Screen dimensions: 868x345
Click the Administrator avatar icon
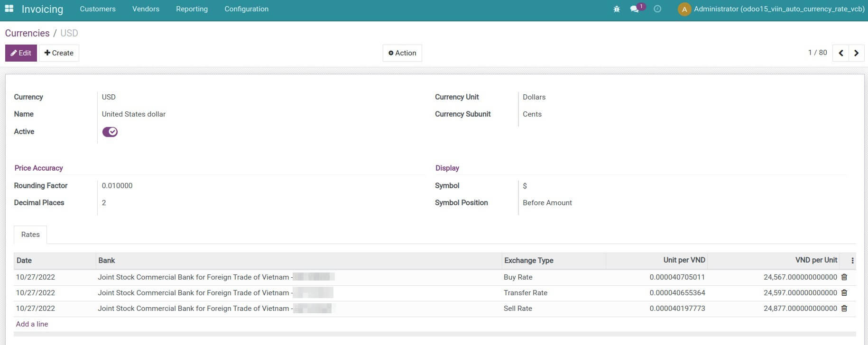point(684,9)
